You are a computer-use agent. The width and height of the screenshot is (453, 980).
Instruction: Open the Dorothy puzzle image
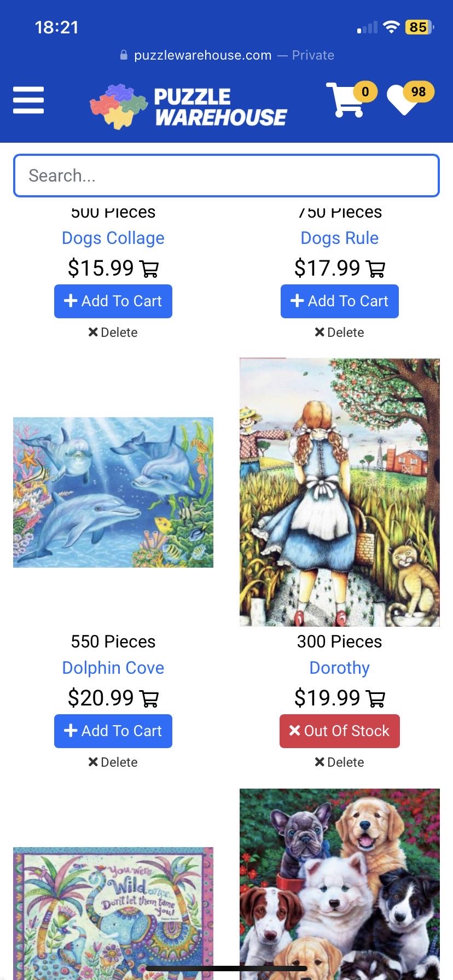click(340, 492)
